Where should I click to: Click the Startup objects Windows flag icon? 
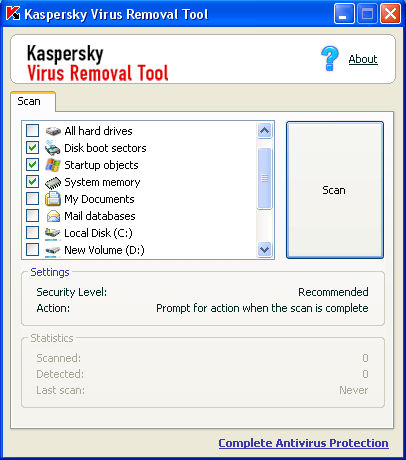[x=53, y=165]
